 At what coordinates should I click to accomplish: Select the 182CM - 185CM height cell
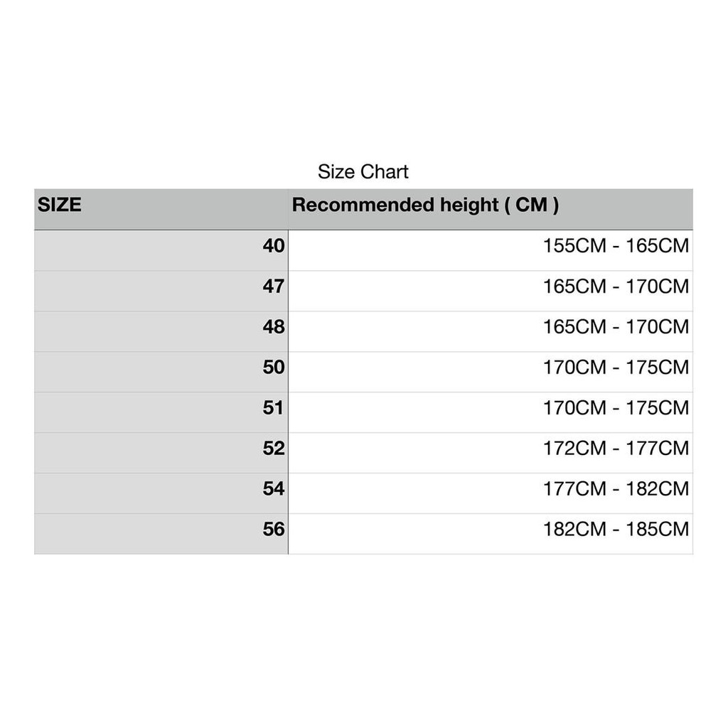491,534
